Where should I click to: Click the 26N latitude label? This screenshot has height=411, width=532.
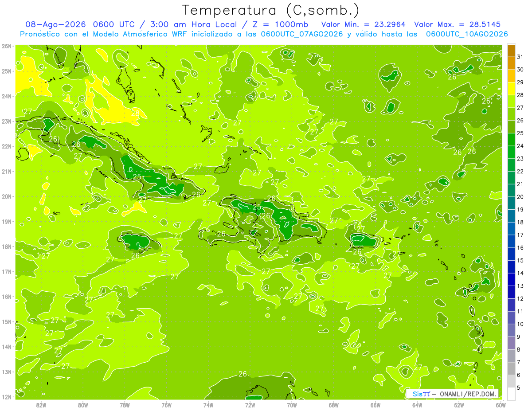click(7, 46)
